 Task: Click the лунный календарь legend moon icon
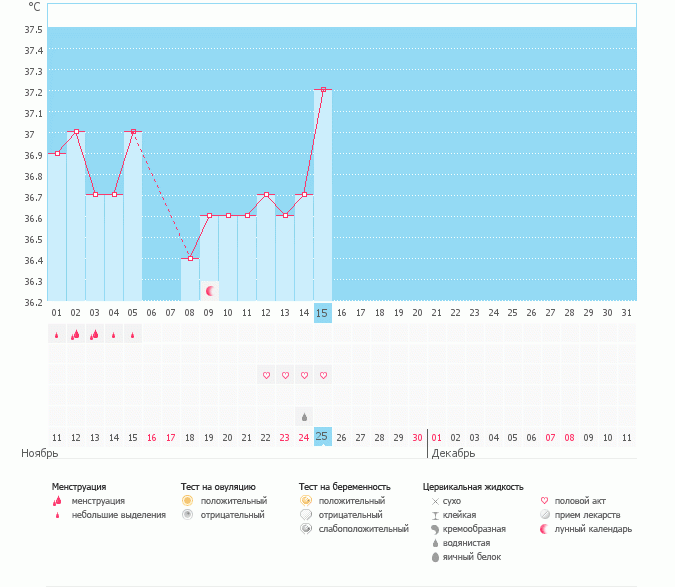point(545,529)
